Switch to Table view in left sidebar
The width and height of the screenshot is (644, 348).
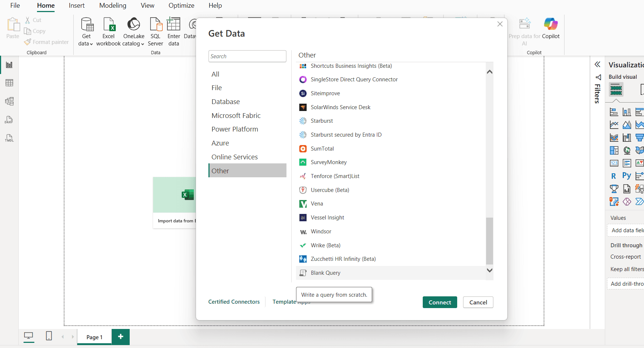(10, 83)
